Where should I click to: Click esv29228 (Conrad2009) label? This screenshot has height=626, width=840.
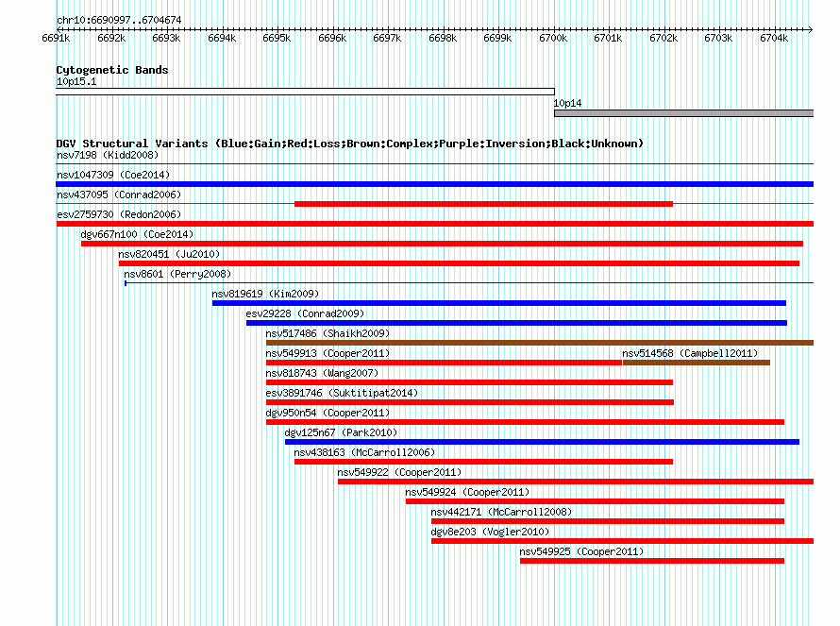(305, 314)
